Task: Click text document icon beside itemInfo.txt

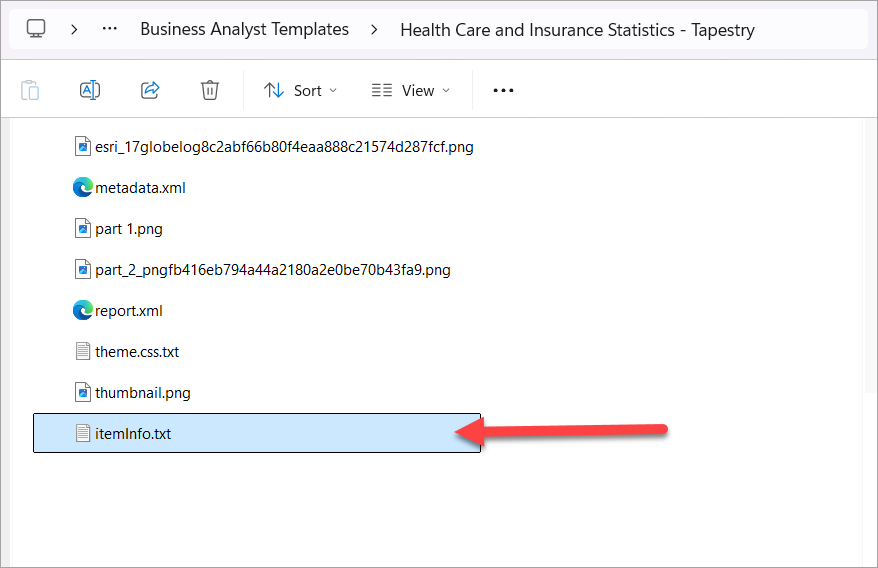Action: pyautogui.click(x=83, y=433)
